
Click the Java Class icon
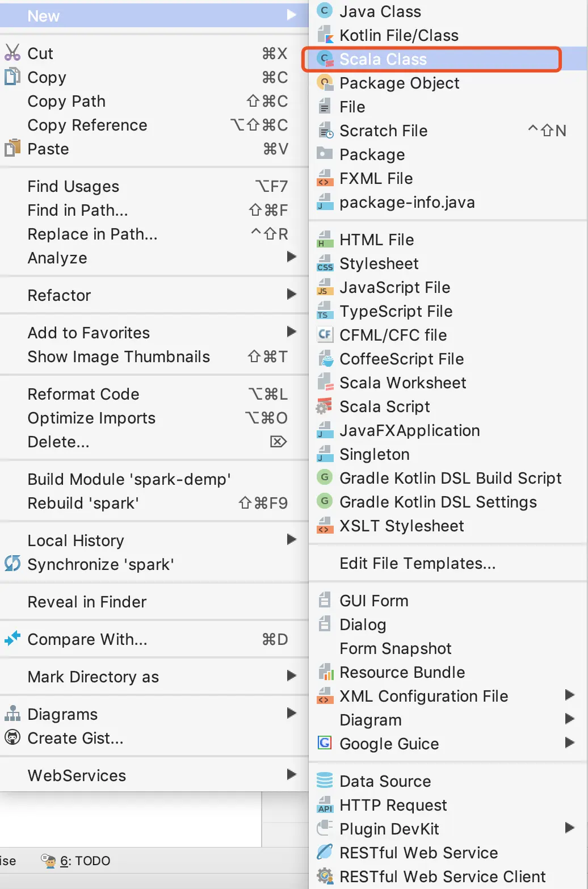click(x=325, y=11)
